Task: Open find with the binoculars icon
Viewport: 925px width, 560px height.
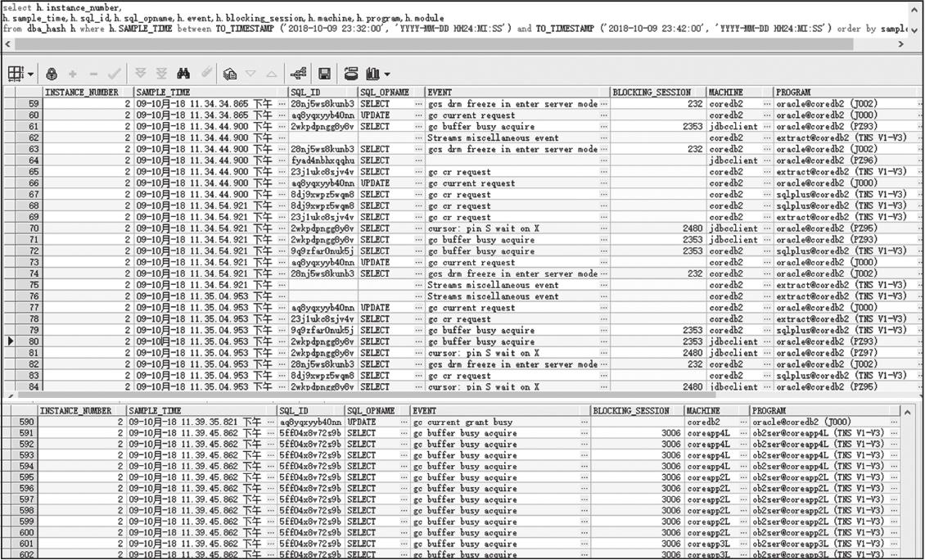Action: click(x=183, y=74)
